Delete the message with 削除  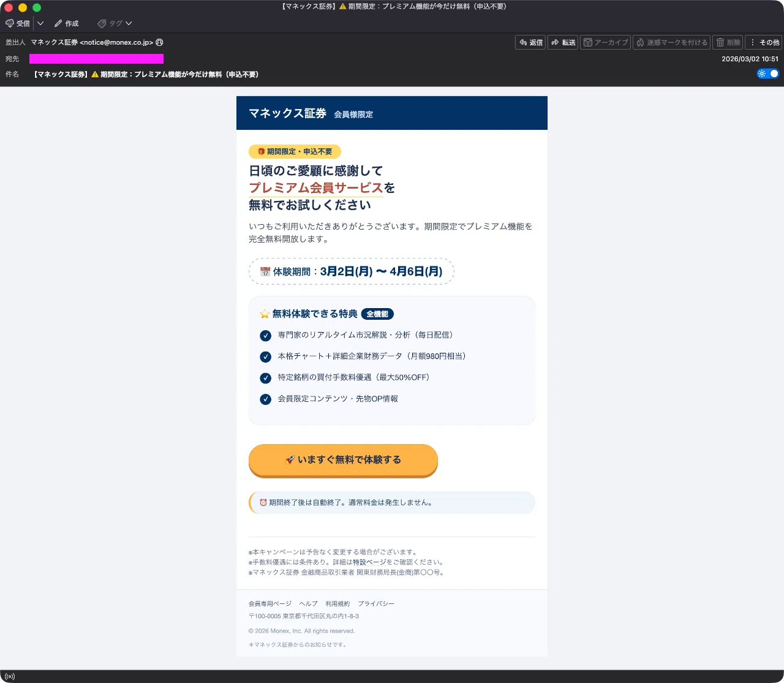(728, 42)
